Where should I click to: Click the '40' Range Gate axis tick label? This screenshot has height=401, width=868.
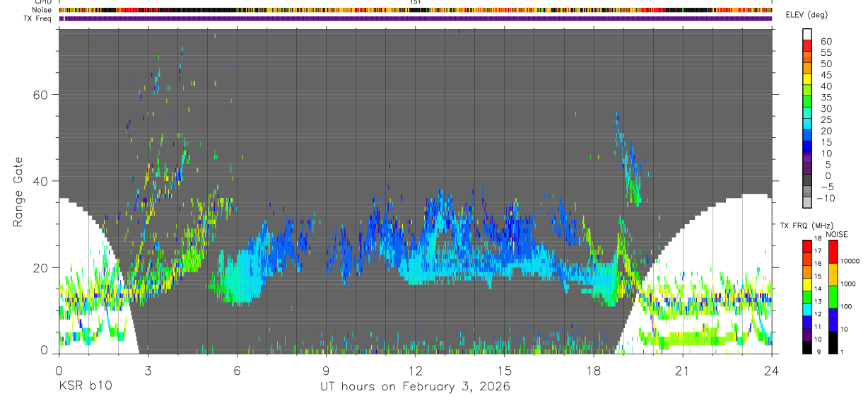tap(40, 182)
